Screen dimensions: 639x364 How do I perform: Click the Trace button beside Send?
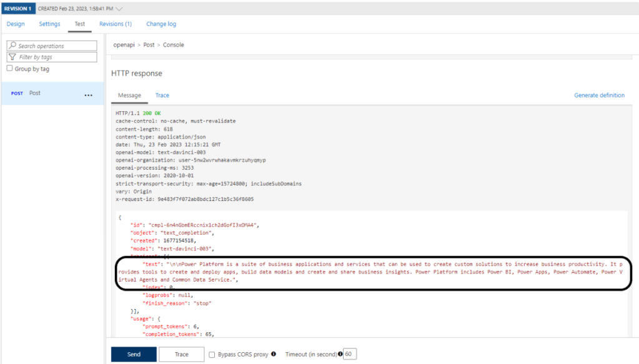pyautogui.click(x=181, y=354)
